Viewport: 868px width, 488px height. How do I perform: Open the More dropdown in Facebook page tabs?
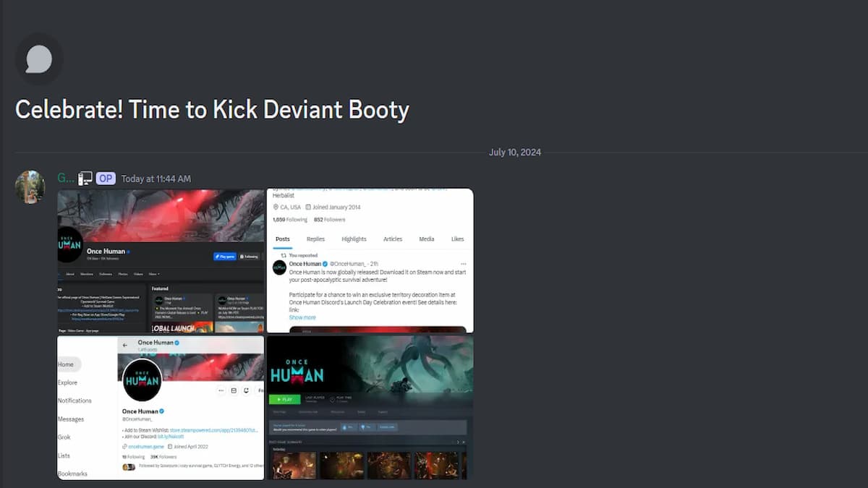pos(154,274)
